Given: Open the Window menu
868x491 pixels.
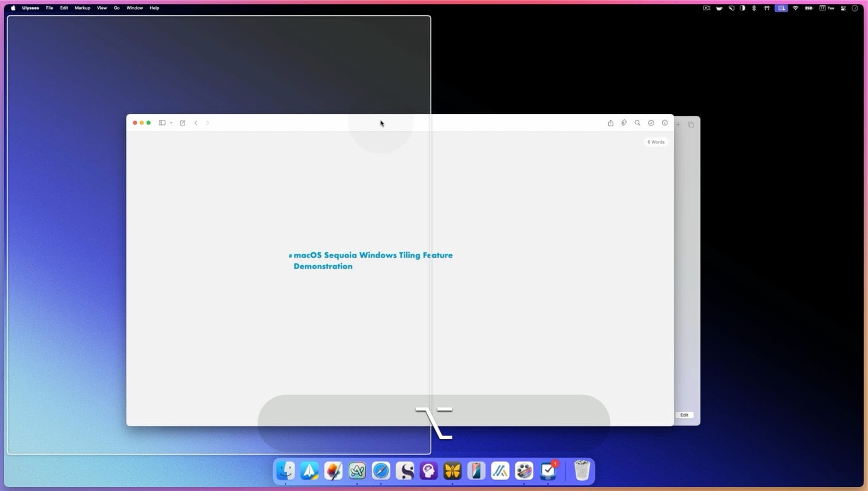Looking at the screenshot, I should 134,8.
